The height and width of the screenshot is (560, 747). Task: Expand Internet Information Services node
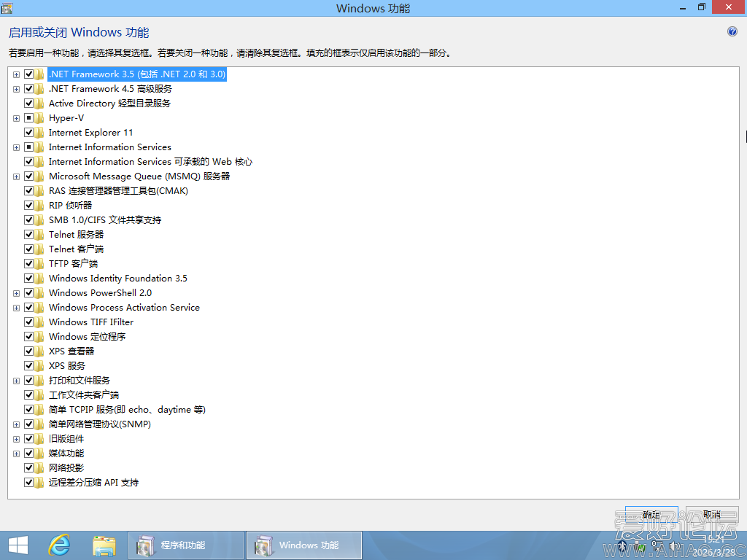coord(16,147)
